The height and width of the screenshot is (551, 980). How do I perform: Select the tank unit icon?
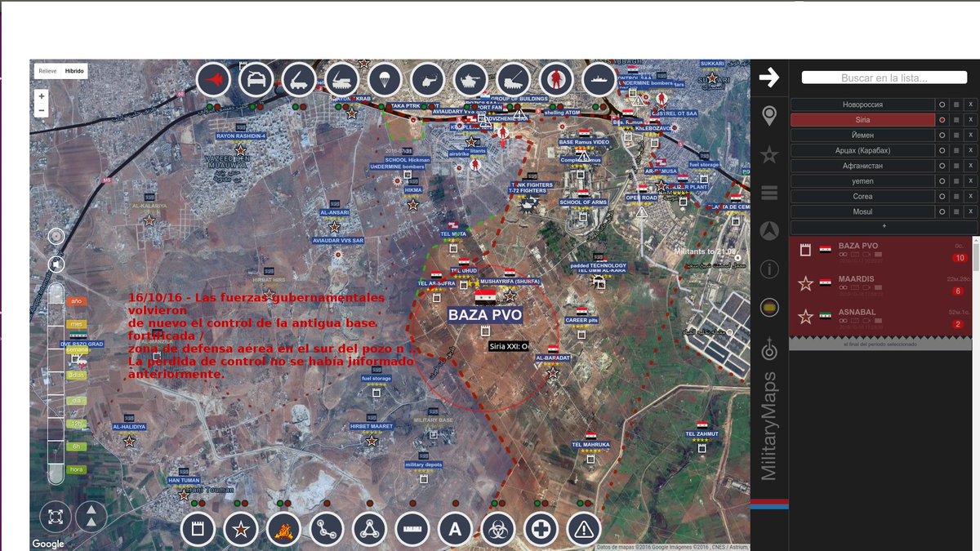click(x=471, y=80)
